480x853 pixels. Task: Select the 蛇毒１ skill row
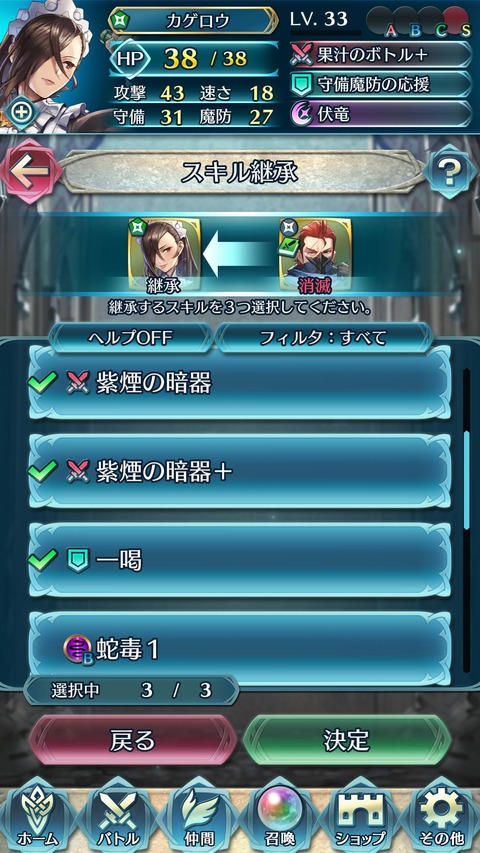pos(240,647)
